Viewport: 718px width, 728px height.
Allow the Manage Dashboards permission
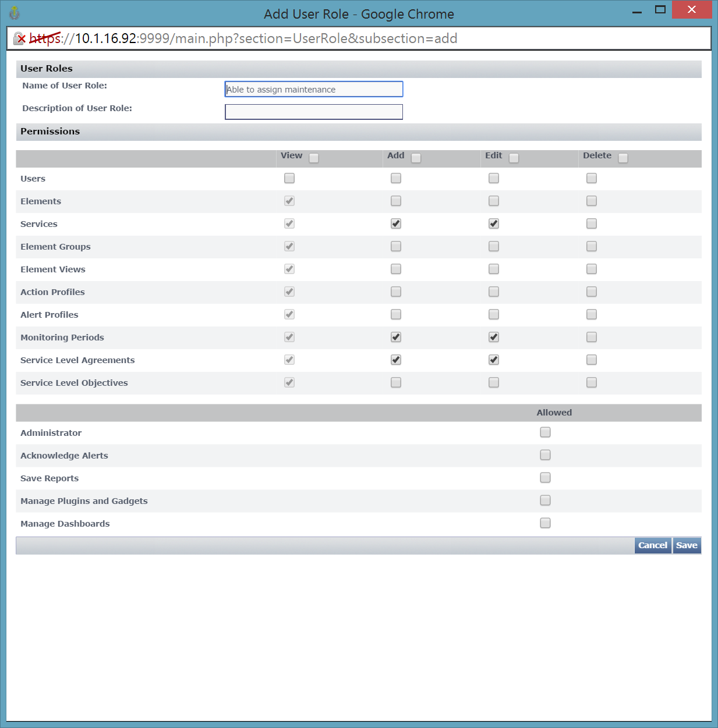tap(545, 523)
